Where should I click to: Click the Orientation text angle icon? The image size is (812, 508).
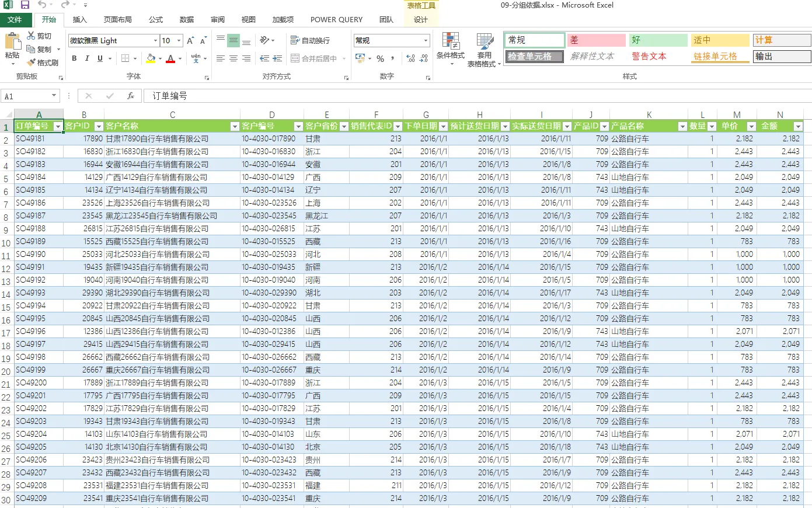click(x=264, y=40)
